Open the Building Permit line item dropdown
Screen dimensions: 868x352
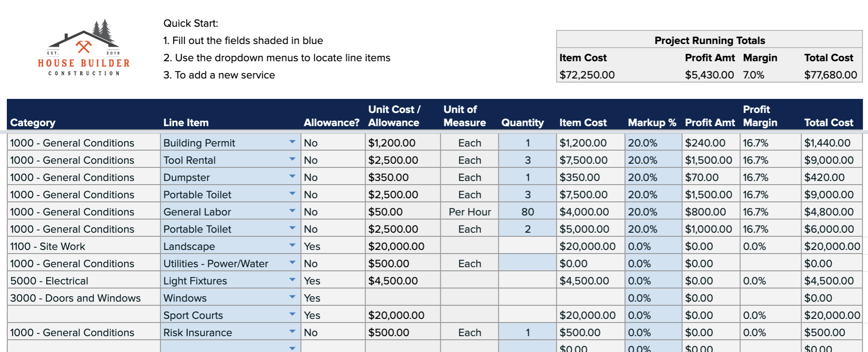tap(292, 142)
